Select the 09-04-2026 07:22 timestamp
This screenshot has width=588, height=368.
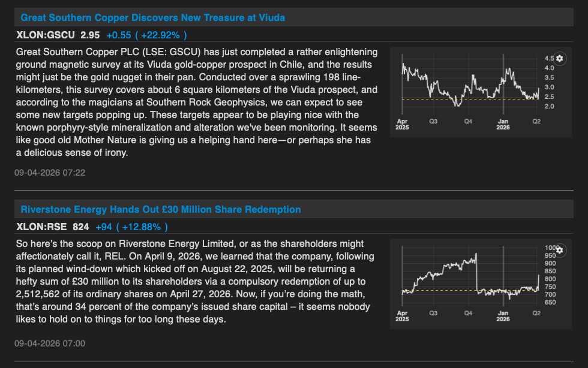50,173
